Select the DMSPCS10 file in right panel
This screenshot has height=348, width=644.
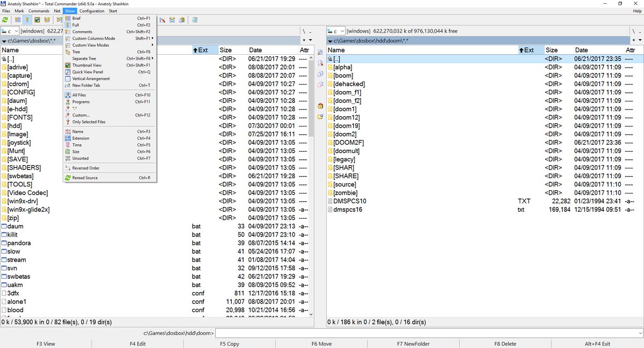pyautogui.click(x=485, y=201)
